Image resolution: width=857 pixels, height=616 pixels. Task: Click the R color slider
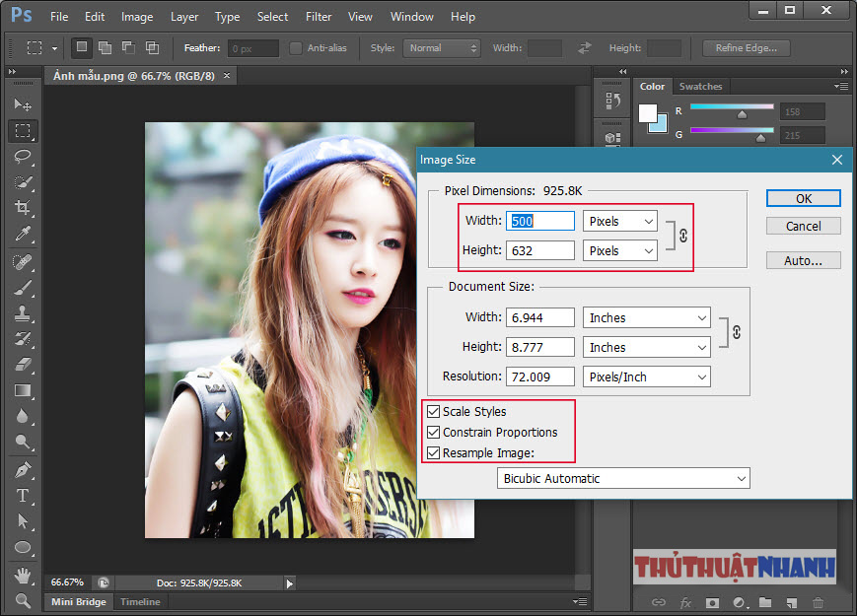732,107
